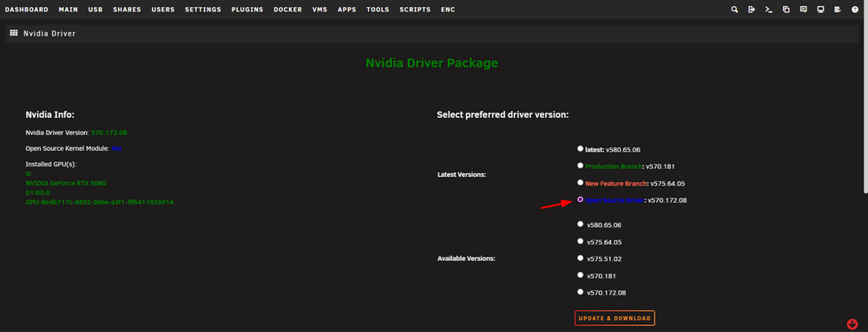Open the Dashboard menu
This screenshot has height=332, width=868.
coord(27,10)
